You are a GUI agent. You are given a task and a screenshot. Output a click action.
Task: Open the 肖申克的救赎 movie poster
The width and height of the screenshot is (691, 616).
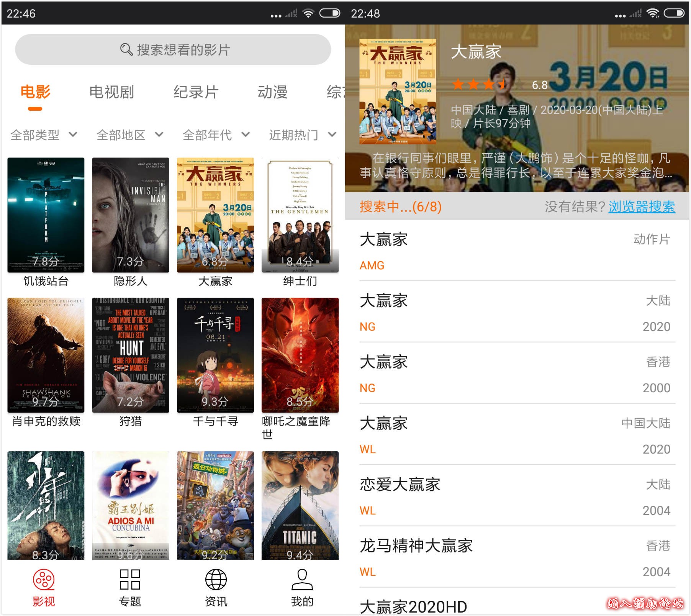point(46,355)
